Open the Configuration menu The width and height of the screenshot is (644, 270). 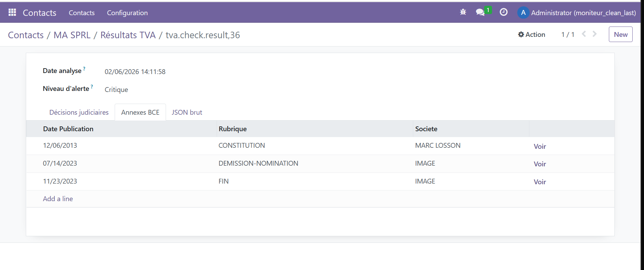pos(127,13)
